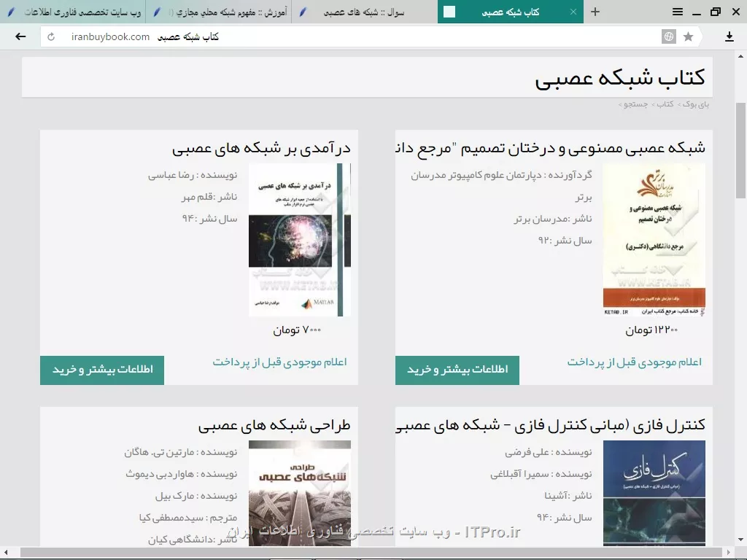Open the downloads arrow icon
This screenshot has width=747, height=560.
pos(729,36)
